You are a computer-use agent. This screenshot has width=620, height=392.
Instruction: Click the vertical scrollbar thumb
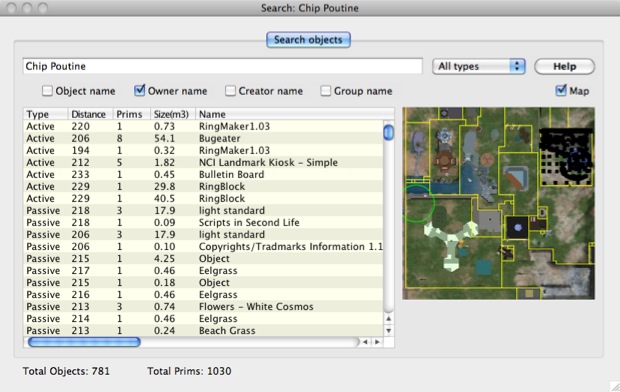coord(389,132)
